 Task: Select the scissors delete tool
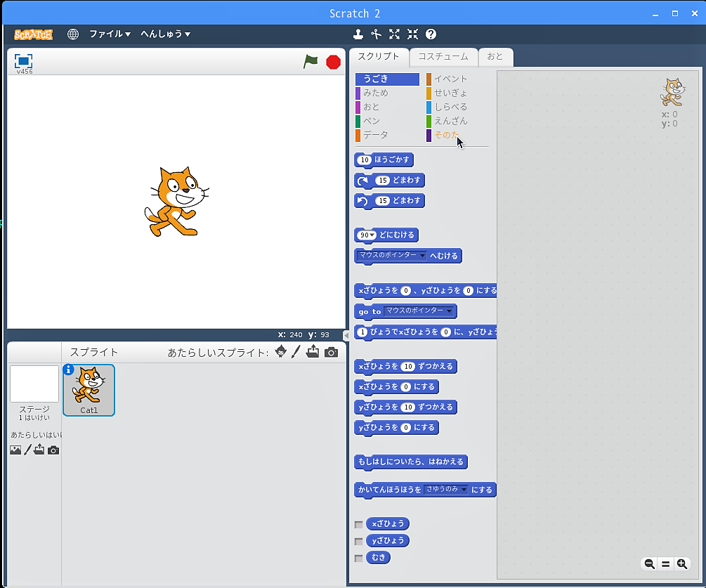tap(376, 34)
